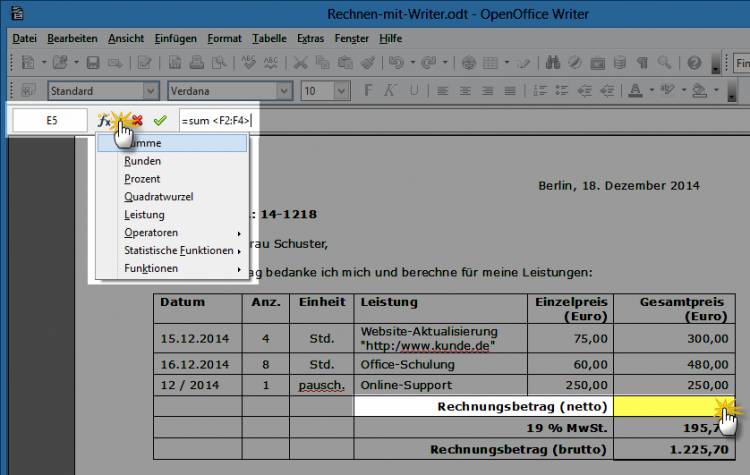Open the font color dropdown arrow
Image resolution: width=750 pixels, height=475 pixels.
[650, 91]
